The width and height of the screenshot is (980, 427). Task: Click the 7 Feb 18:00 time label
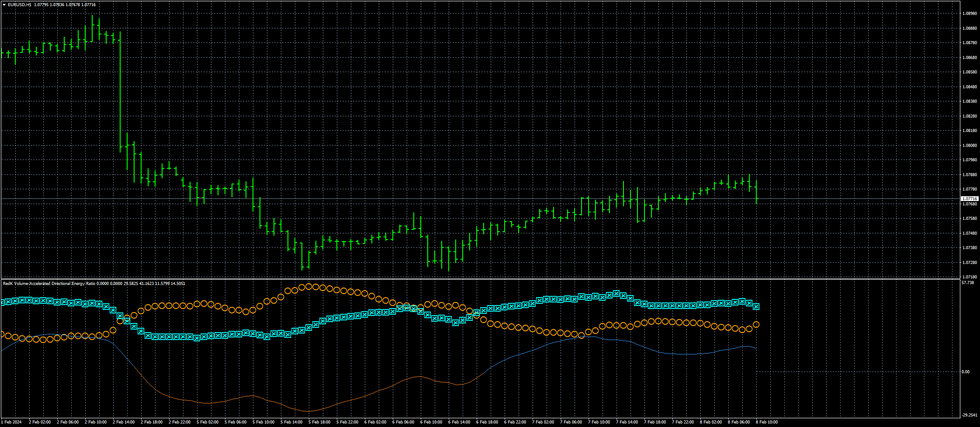(655, 422)
